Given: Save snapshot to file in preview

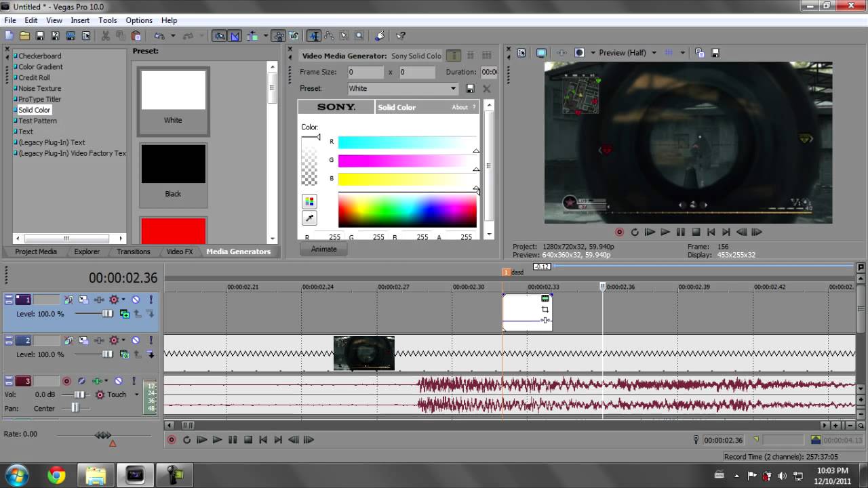Looking at the screenshot, I should (x=715, y=53).
